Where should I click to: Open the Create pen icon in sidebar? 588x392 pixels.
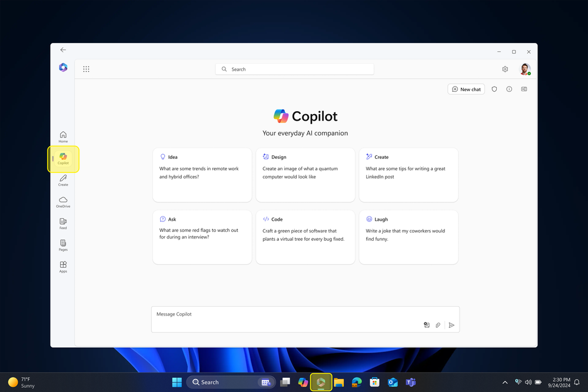[x=63, y=180]
